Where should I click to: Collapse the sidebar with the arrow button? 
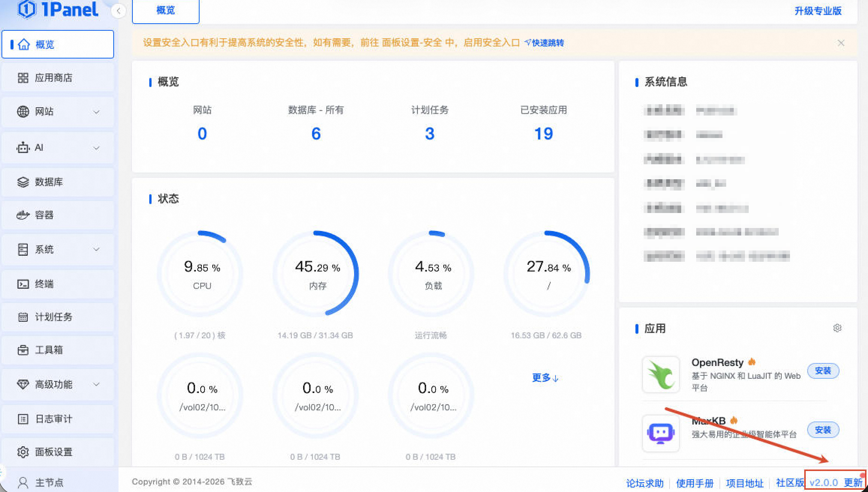118,11
